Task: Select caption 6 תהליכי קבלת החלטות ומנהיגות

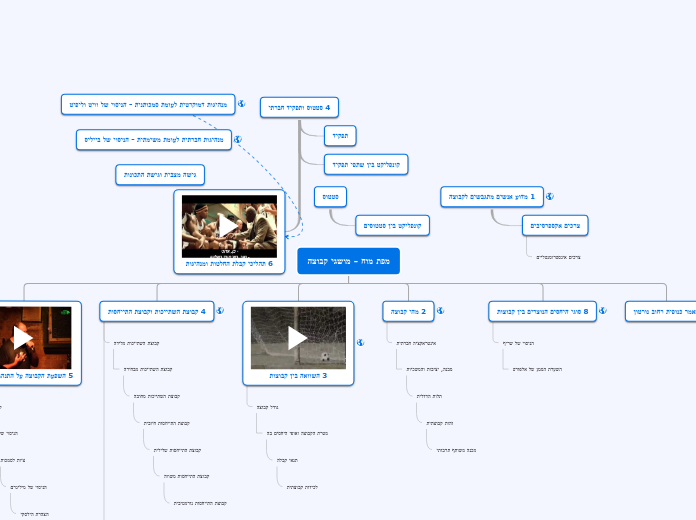Action: coord(229,264)
